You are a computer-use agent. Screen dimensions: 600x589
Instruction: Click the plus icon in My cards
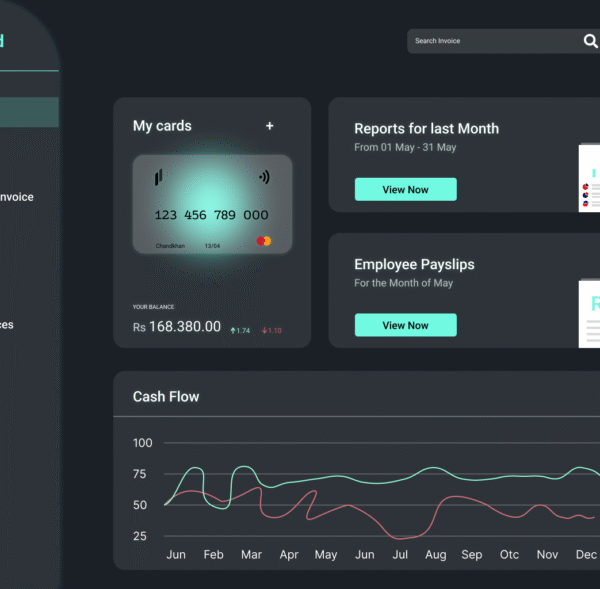(269, 126)
